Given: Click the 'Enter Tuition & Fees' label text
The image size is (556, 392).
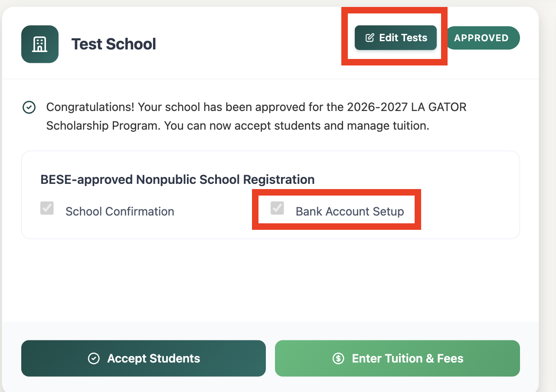Looking at the screenshot, I should [408, 359].
